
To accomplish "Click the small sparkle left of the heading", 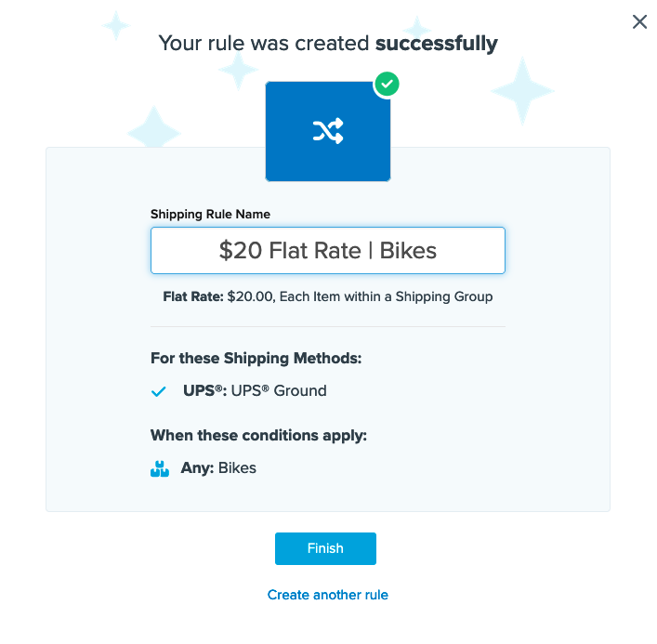I will click(116, 25).
